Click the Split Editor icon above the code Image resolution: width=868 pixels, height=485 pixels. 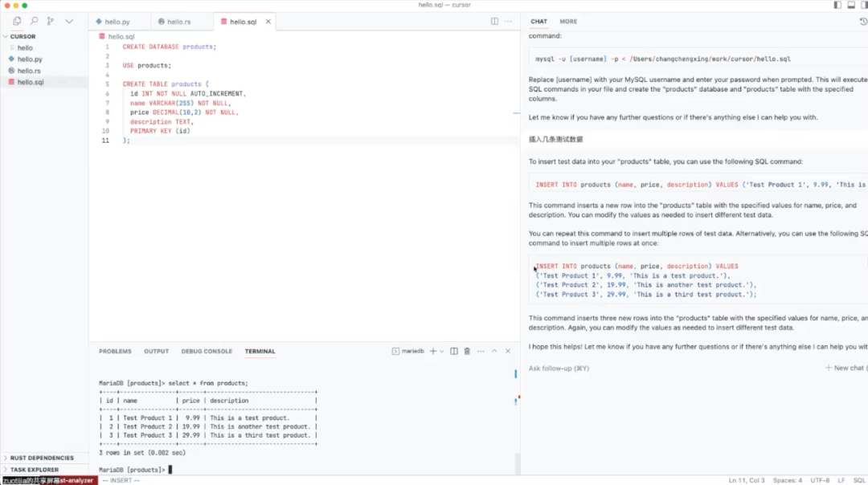[493, 21]
